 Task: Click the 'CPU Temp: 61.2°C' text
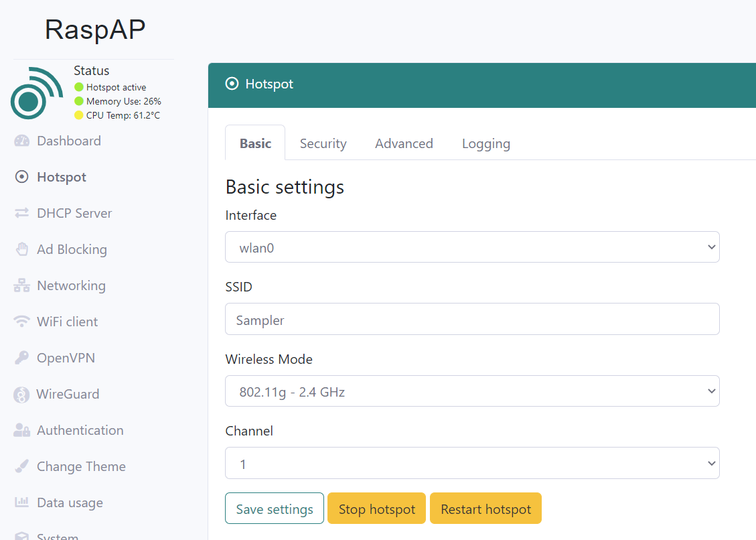[x=123, y=115]
